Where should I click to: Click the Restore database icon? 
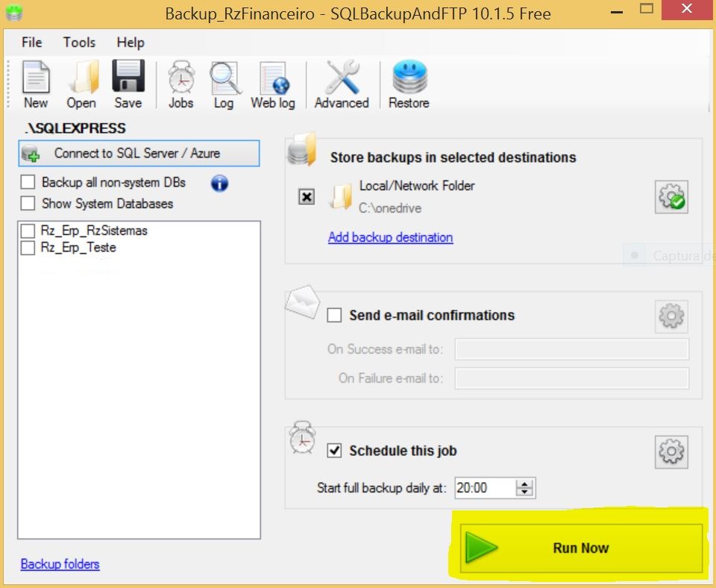click(x=409, y=85)
